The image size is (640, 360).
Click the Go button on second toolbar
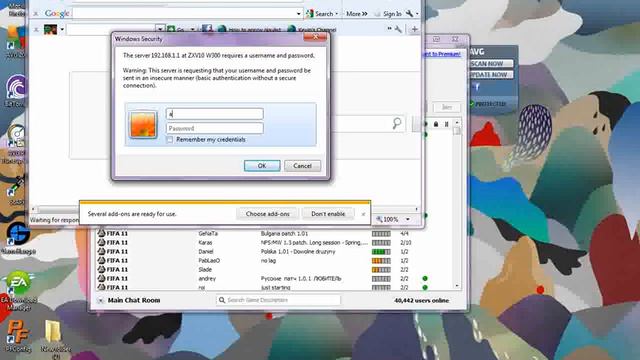point(176,29)
